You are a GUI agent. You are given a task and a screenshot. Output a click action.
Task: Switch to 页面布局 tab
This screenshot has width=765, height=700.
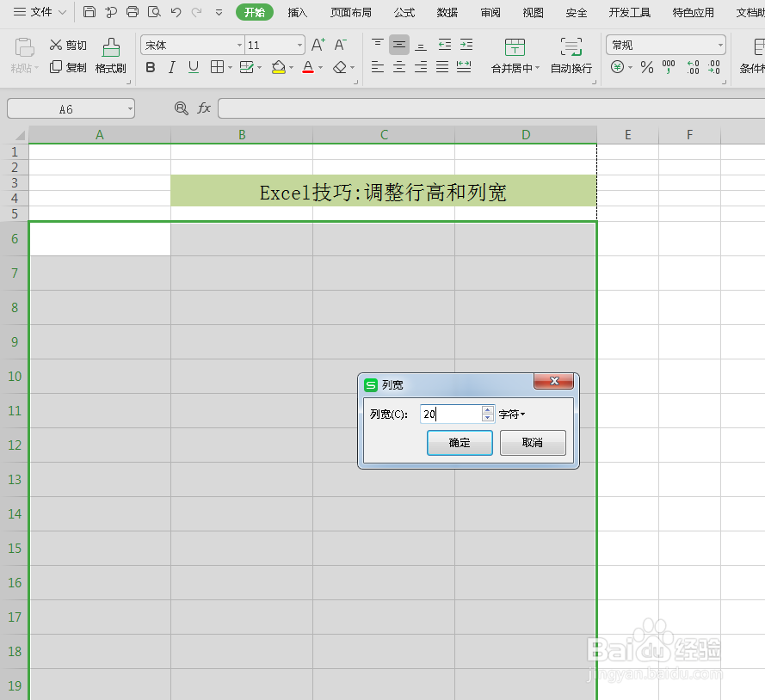[351, 13]
